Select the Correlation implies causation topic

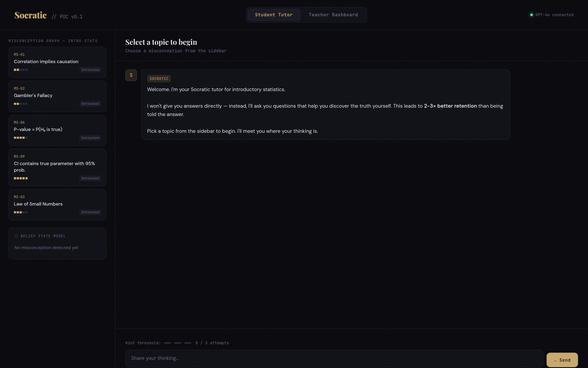(57, 62)
